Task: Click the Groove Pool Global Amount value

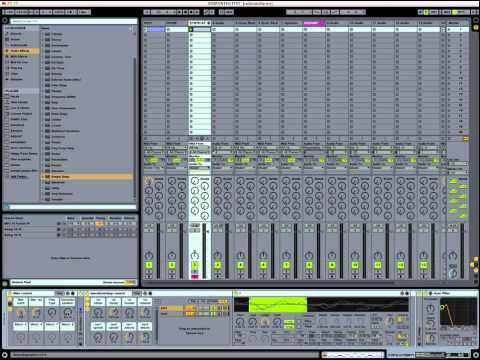Action: pos(130,282)
